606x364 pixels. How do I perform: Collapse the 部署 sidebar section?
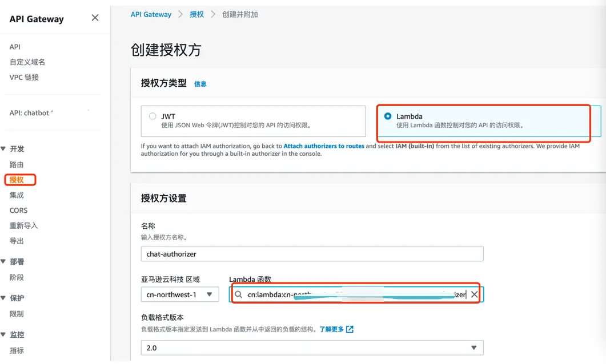[x=3, y=262]
